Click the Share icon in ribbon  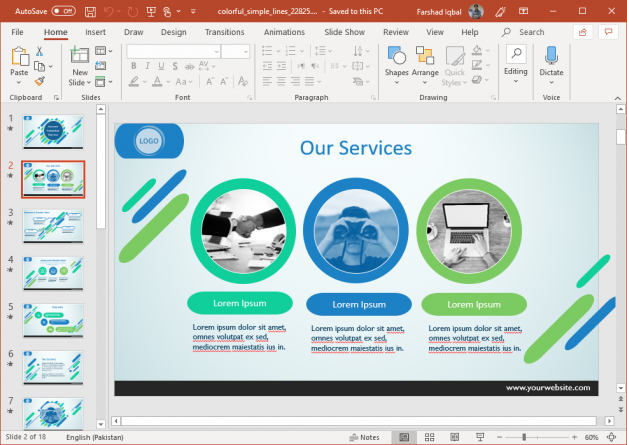click(x=583, y=32)
